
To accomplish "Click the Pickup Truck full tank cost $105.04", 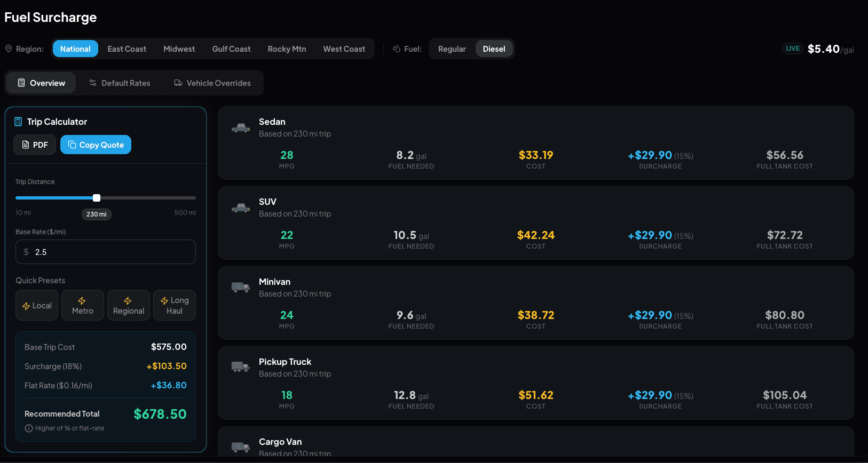I will (x=785, y=395).
